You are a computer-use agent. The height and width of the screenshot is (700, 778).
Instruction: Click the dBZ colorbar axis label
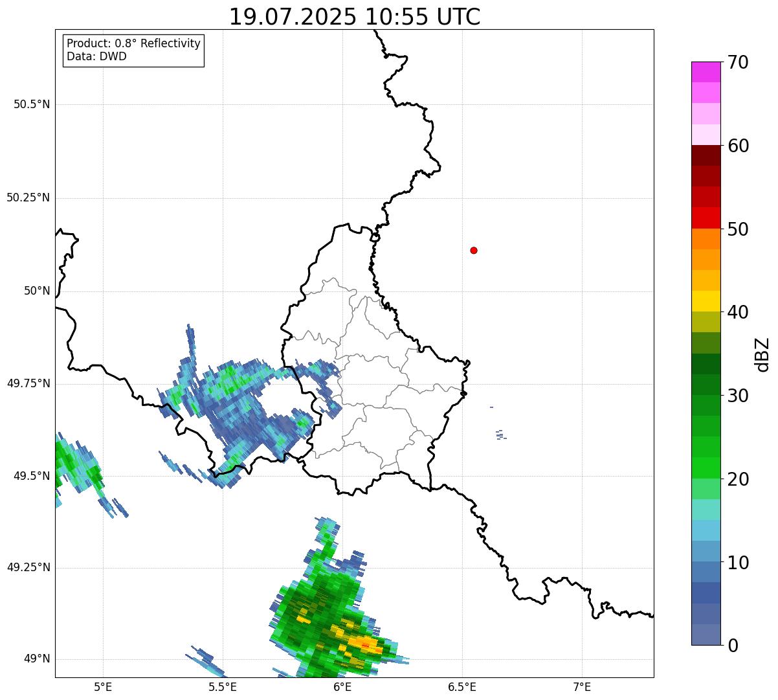coord(762,354)
